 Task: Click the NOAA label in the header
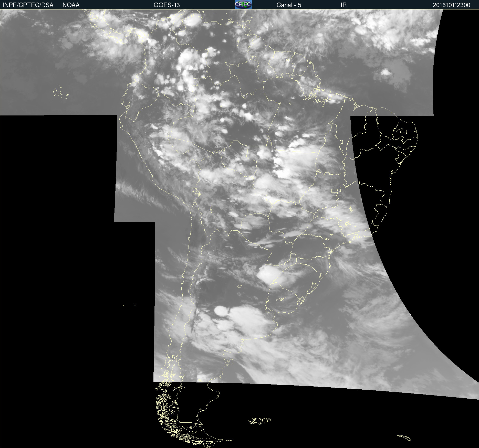coord(71,5)
